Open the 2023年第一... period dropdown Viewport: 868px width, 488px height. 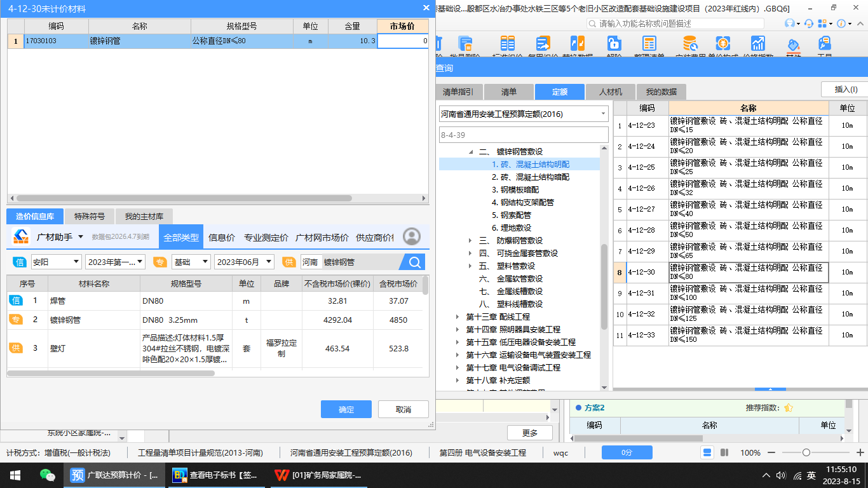click(115, 262)
